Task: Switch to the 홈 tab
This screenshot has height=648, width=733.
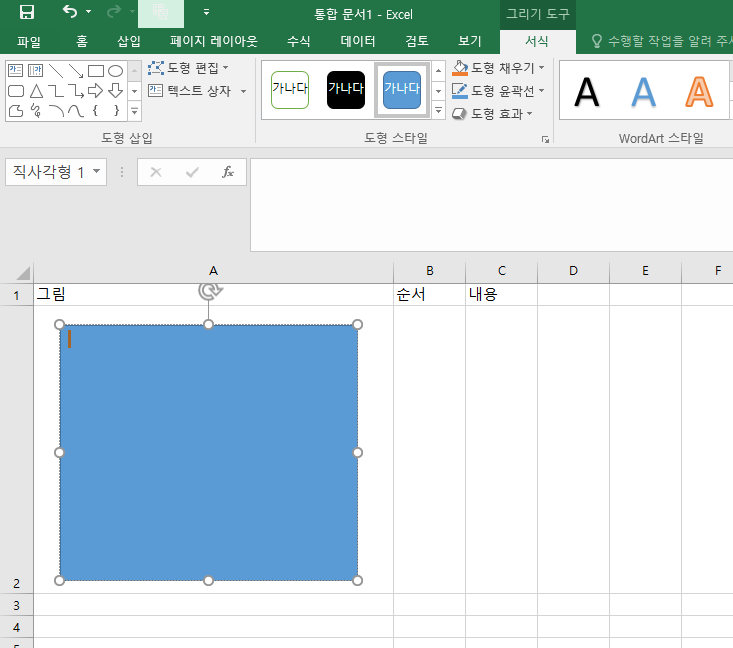Action: point(82,42)
